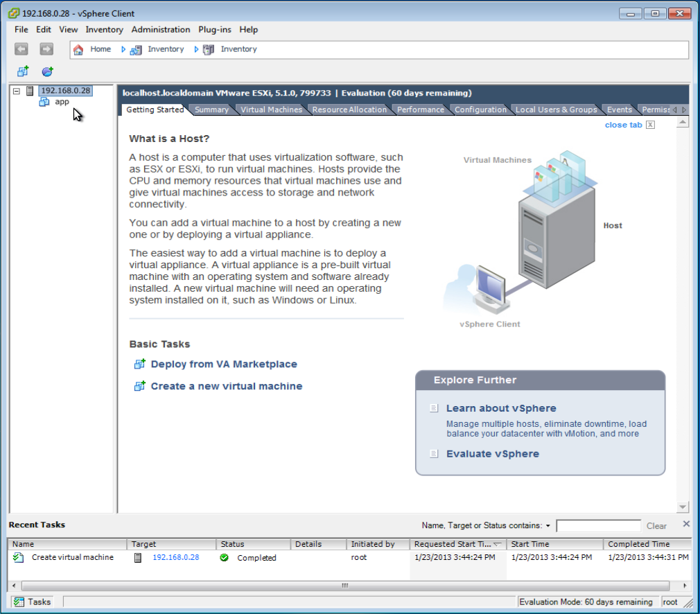Collapse the 192.168.0.28 host tree node
Image resolution: width=700 pixels, height=614 pixels.
(17, 91)
